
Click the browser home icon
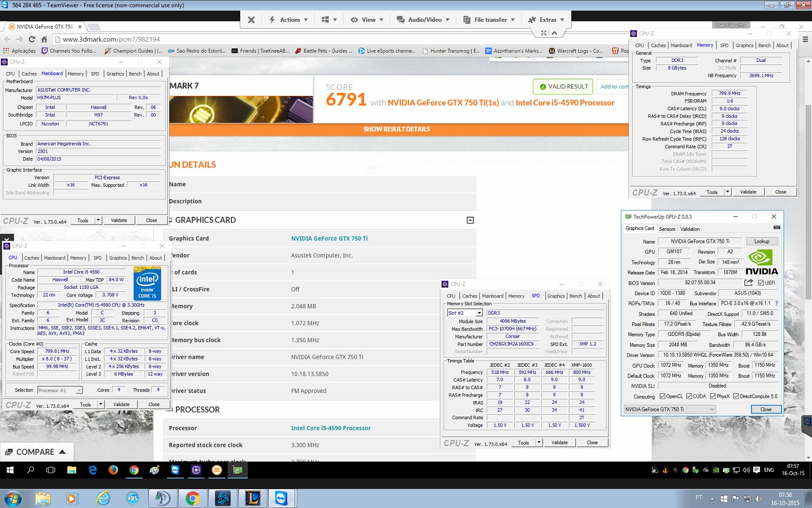[x=44, y=39]
